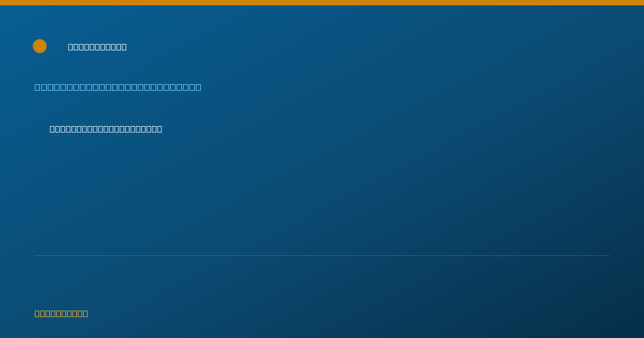Image resolution: width=644 pixels, height=338 pixels.
Task: Click last glyph of yellow footer text
Action: click(85, 313)
